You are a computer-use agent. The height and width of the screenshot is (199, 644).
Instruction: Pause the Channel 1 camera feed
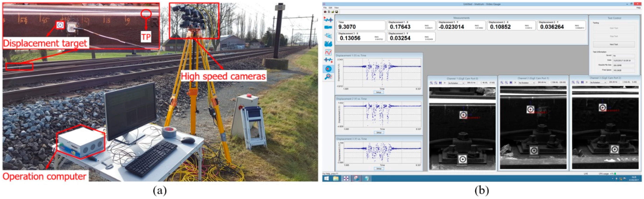[x=440, y=83]
